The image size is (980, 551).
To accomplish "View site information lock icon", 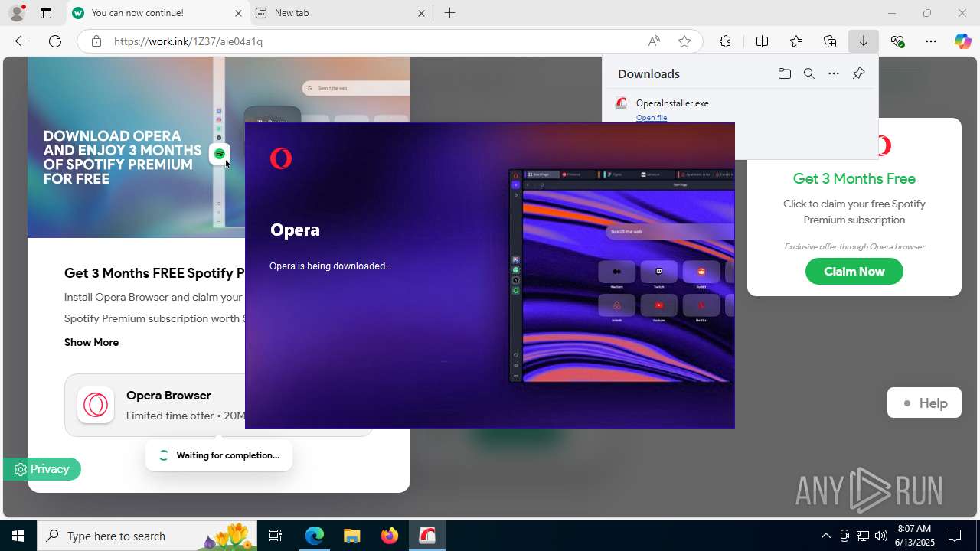I will (96, 41).
